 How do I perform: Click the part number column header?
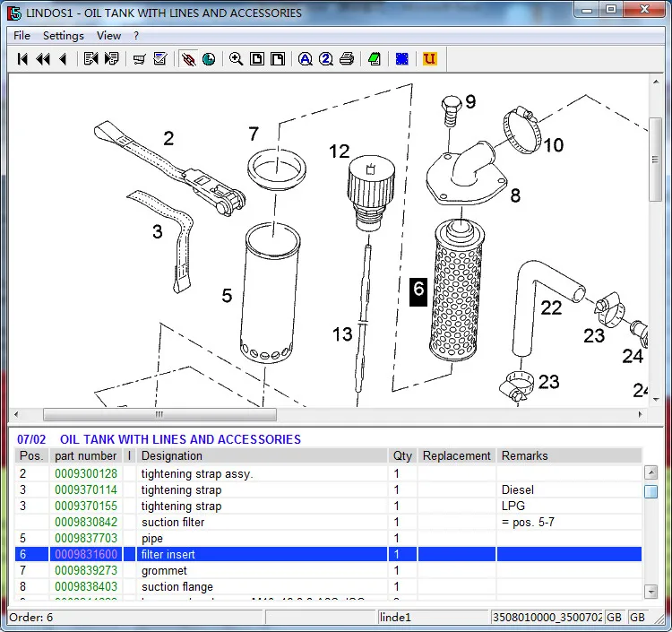click(x=86, y=455)
